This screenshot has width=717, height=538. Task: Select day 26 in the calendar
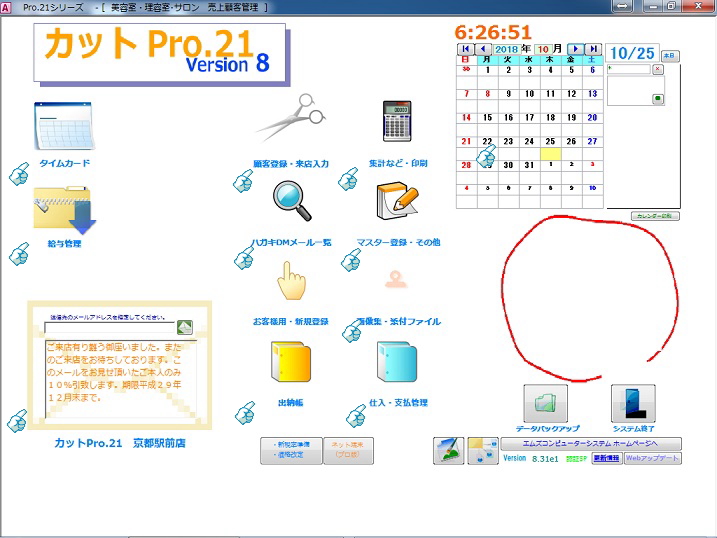[x=571, y=141]
